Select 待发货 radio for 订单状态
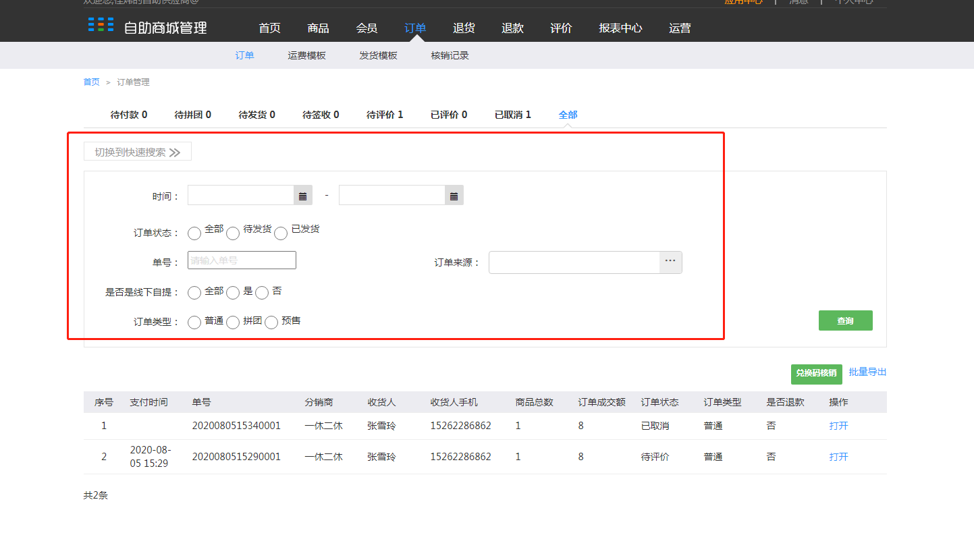 pyautogui.click(x=233, y=233)
